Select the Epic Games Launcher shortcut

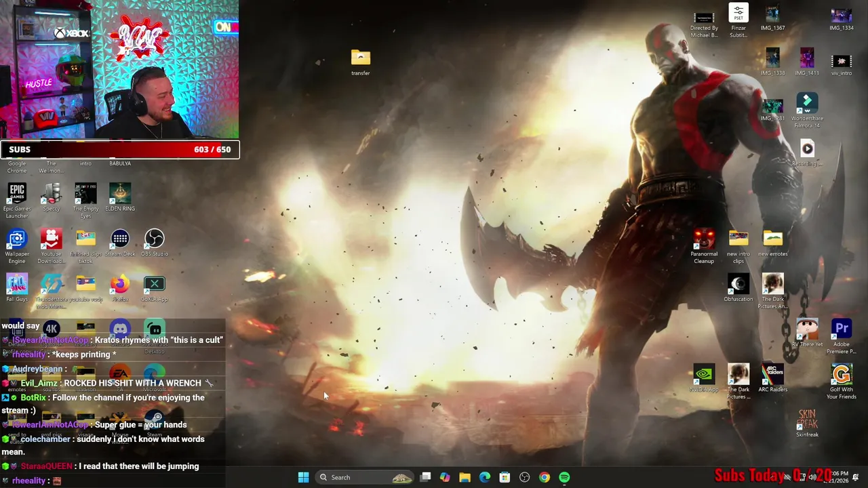tap(17, 201)
